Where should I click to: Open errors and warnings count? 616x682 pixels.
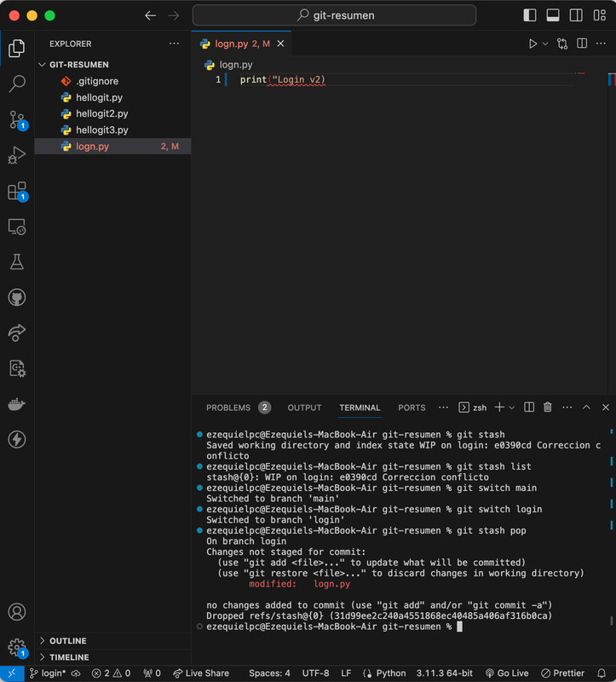point(111,673)
